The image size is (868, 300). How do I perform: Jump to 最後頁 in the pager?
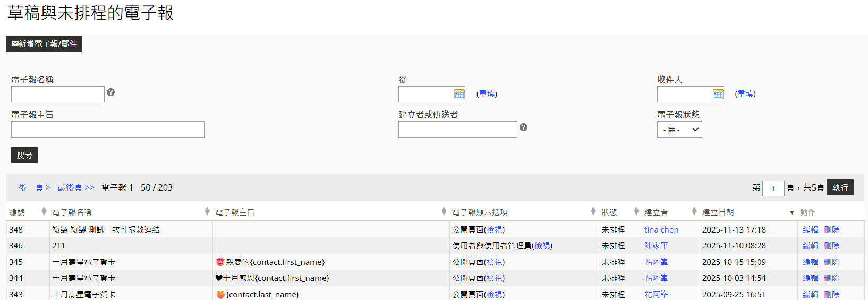coord(75,187)
